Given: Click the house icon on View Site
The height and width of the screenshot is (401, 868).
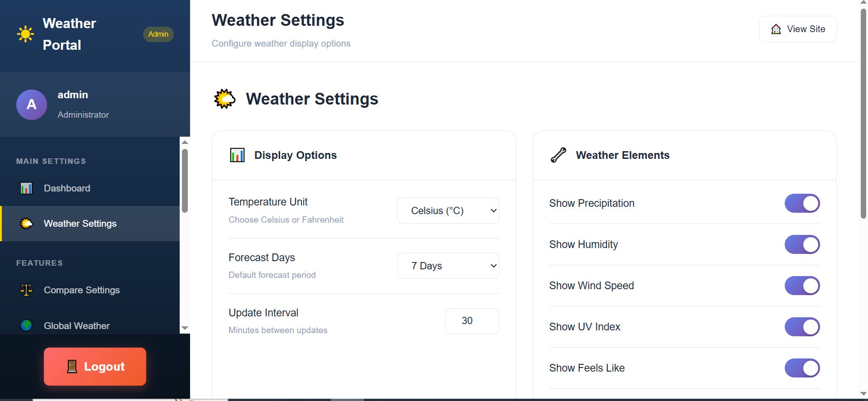Looking at the screenshot, I should [776, 29].
